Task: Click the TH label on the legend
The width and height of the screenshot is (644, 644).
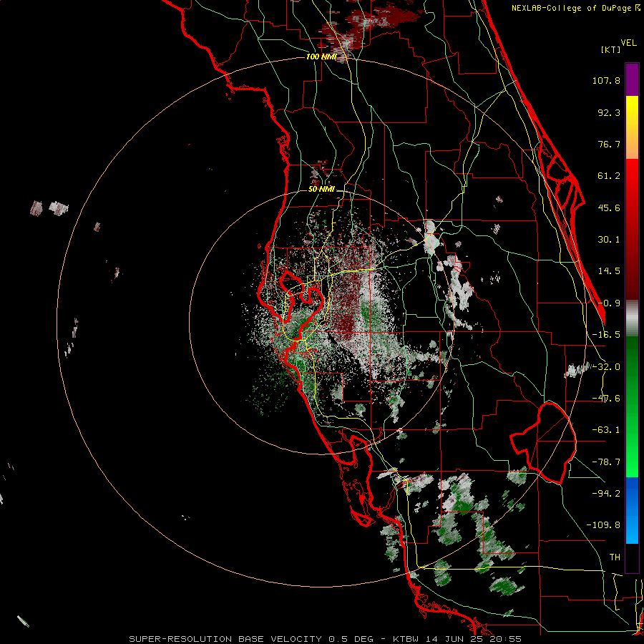Action: click(x=615, y=557)
